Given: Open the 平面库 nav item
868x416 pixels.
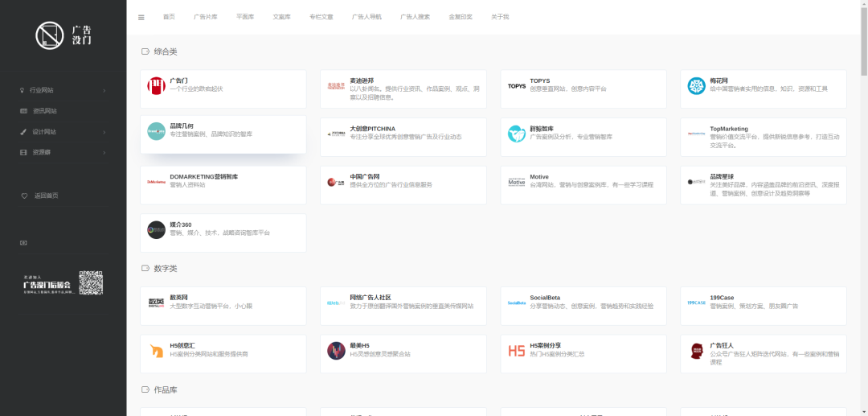Looking at the screenshot, I should [x=245, y=17].
